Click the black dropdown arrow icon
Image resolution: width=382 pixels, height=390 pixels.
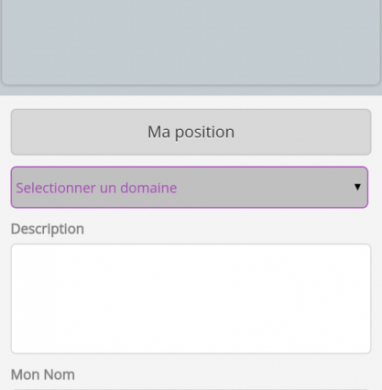coord(357,187)
